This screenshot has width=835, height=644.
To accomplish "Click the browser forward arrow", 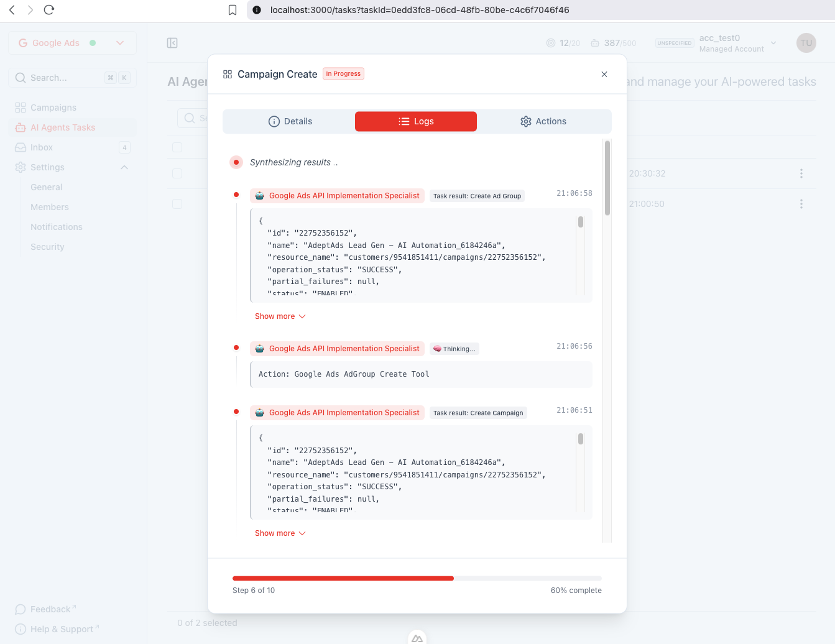I will [x=30, y=10].
